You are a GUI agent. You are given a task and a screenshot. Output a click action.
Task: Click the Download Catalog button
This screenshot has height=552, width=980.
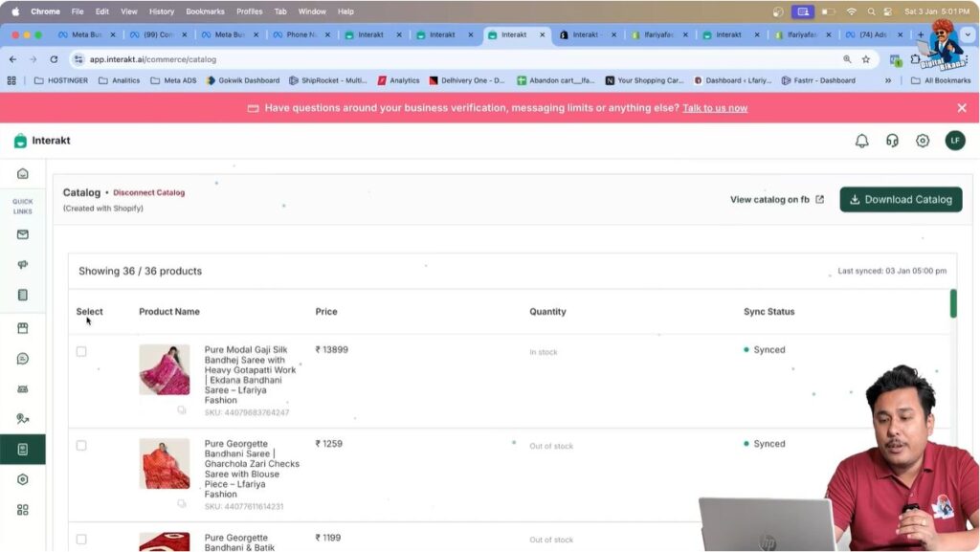[901, 200]
